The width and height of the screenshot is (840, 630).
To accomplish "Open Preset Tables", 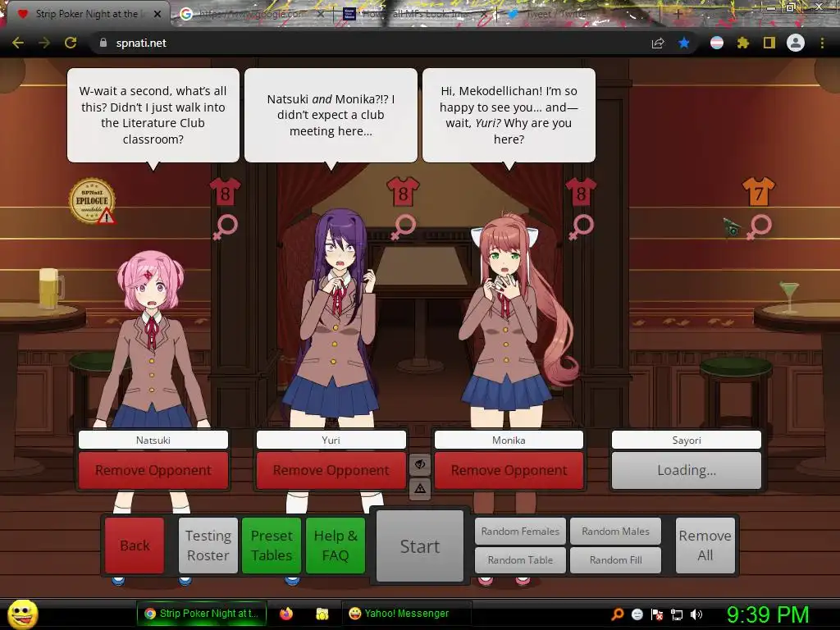I will click(x=272, y=546).
